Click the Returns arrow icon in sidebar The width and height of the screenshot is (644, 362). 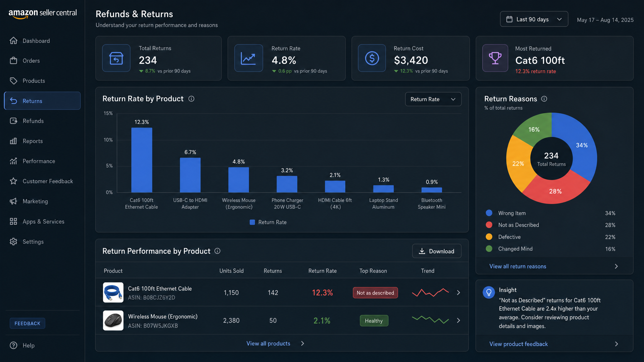coord(14,101)
